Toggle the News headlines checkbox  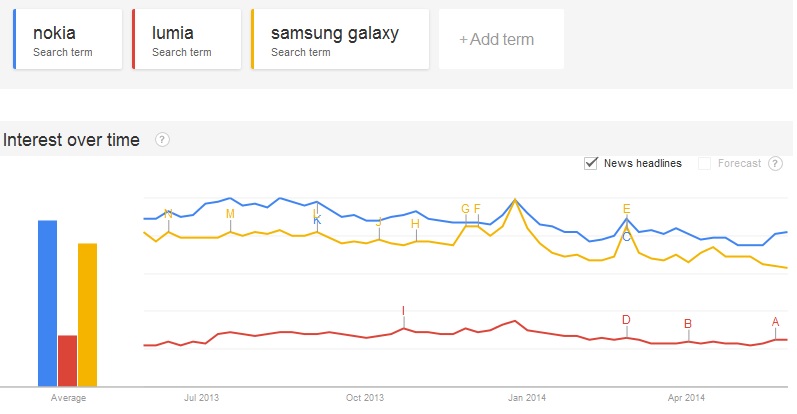pyautogui.click(x=591, y=163)
